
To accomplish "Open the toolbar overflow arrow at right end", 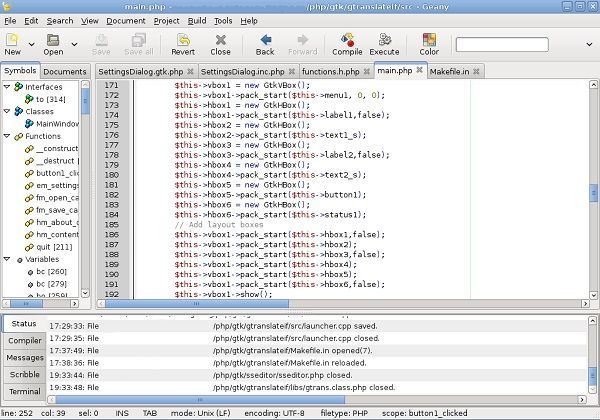I will 589,45.
